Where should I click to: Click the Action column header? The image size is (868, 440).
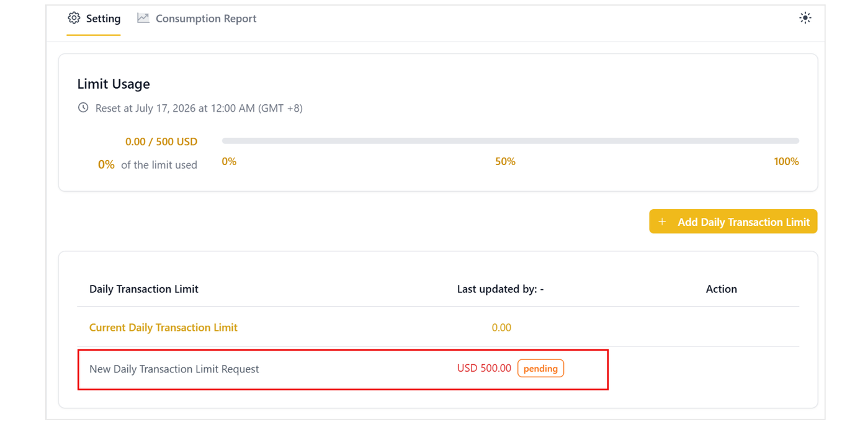[721, 289]
